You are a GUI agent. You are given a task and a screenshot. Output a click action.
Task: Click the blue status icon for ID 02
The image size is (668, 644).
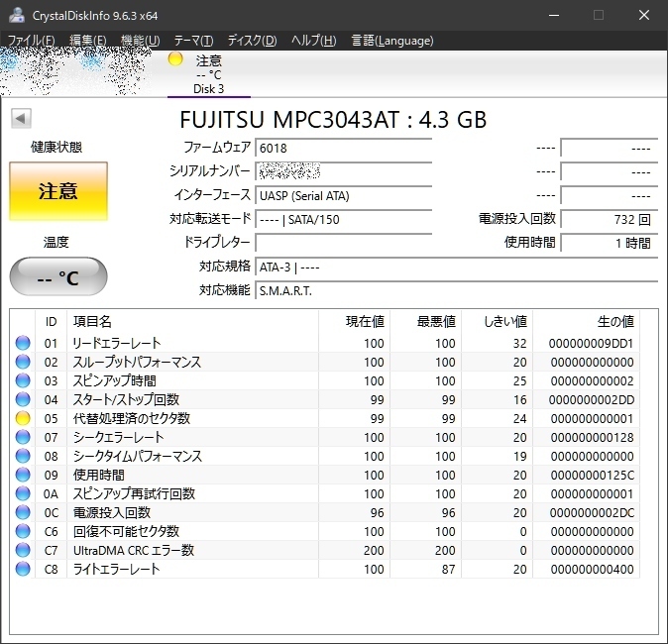(23, 362)
